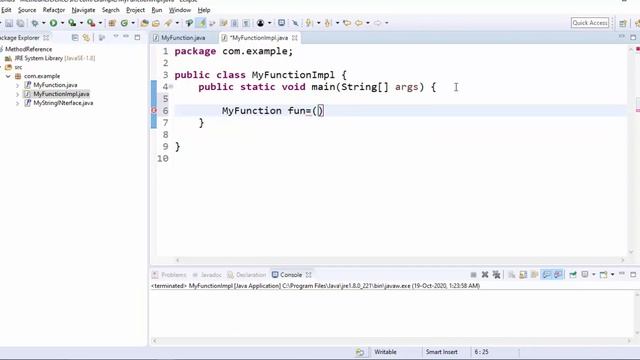The height and width of the screenshot is (360, 640).
Task: Expand MyStringINterface.java tree node
Action: [x=17, y=103]
